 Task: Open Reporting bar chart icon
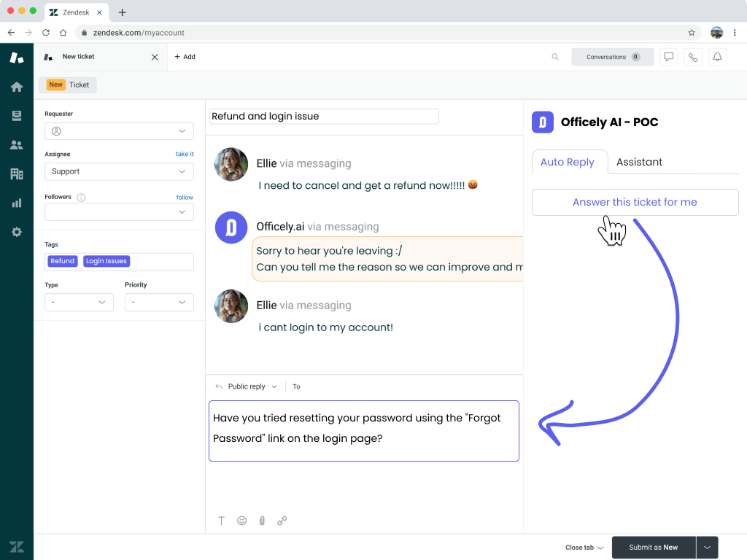coord(16,203)
